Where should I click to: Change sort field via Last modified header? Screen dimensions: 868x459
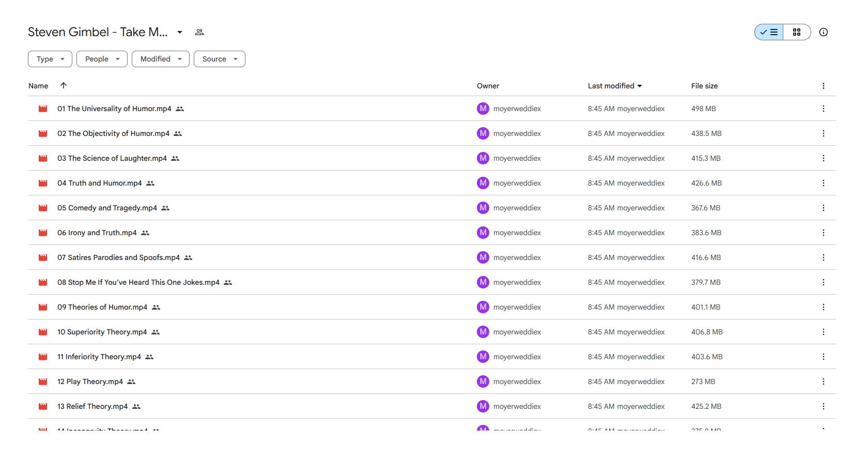(x=615, y=86)
